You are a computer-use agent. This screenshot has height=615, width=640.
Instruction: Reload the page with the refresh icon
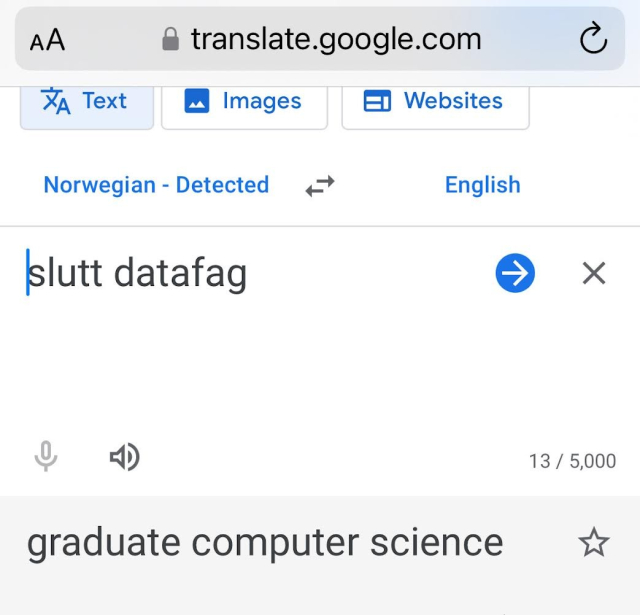[593, 39]
